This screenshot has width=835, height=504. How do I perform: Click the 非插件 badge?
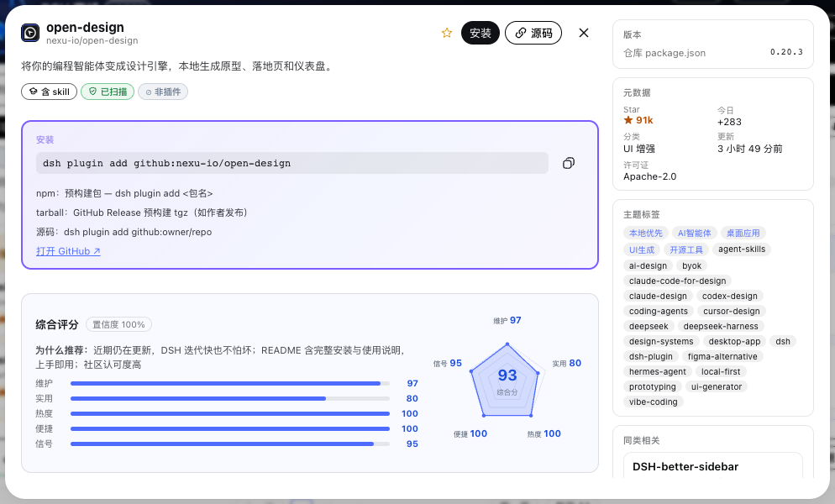(x=163, y=92)
